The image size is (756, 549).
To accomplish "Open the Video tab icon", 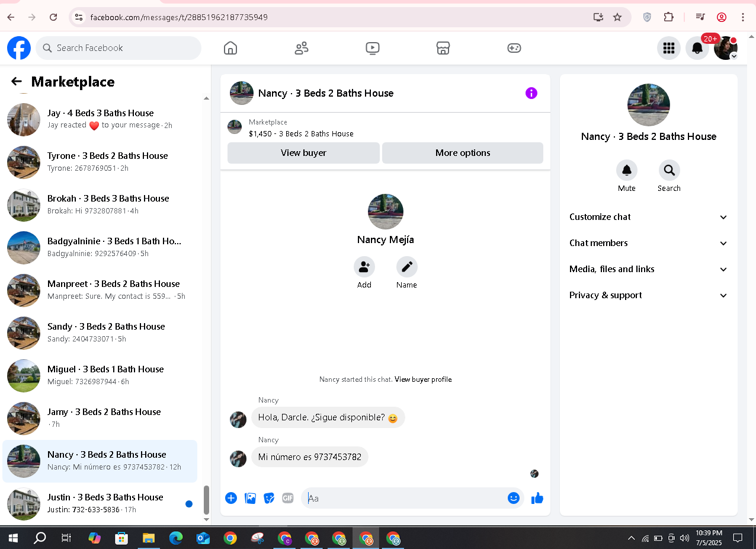I will tap(373, 48).
